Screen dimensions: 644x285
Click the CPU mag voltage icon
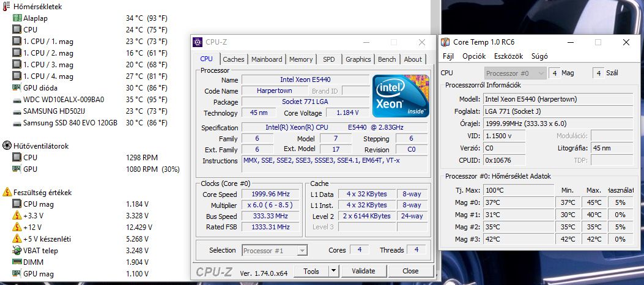pos(17,204)
